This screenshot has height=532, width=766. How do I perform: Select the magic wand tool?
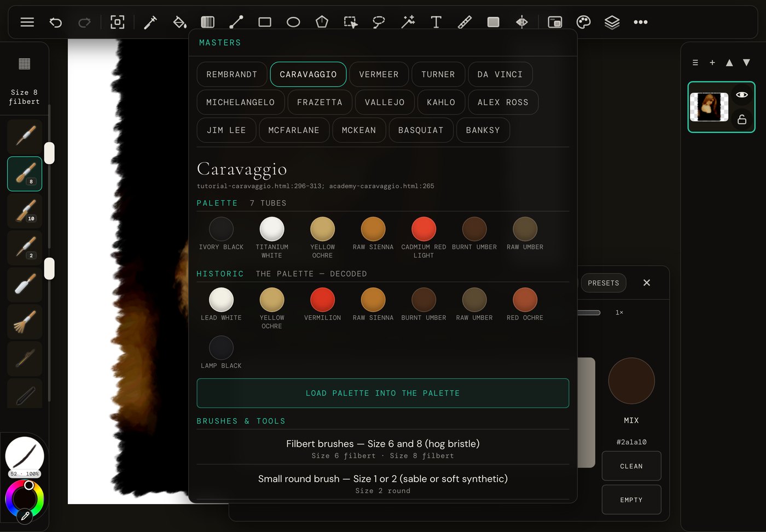(x=408, y=22)
